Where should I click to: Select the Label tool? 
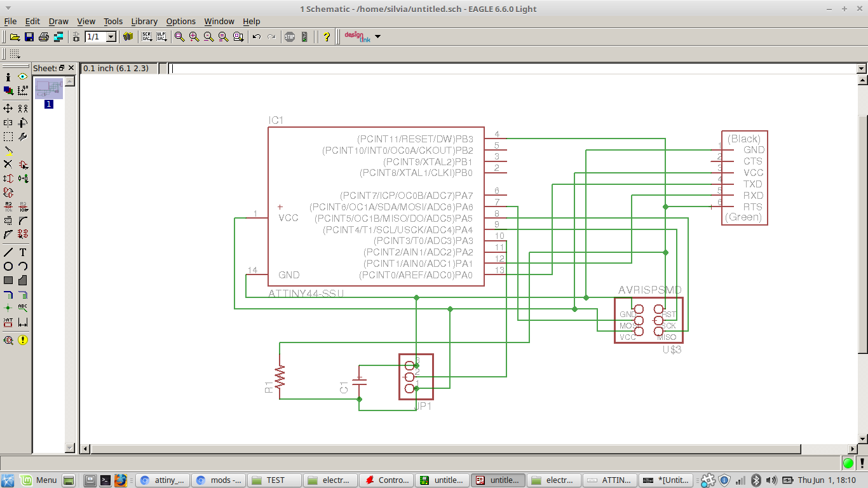pyautogui.click(x=23, y=308)
